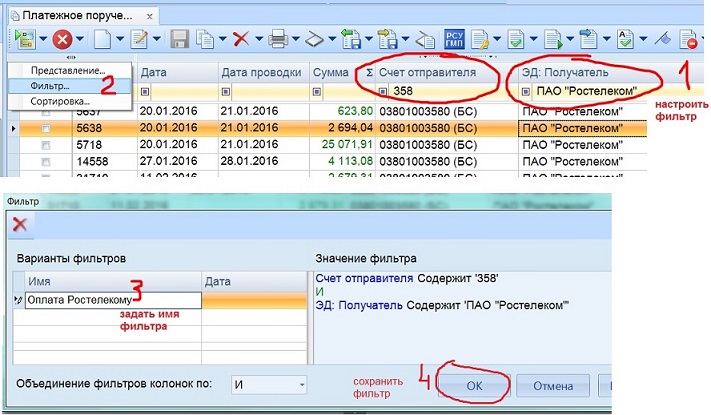Click the sigma icon in Сумма header
This screenshot has width=711, height=415.
[x=370, y=73]
